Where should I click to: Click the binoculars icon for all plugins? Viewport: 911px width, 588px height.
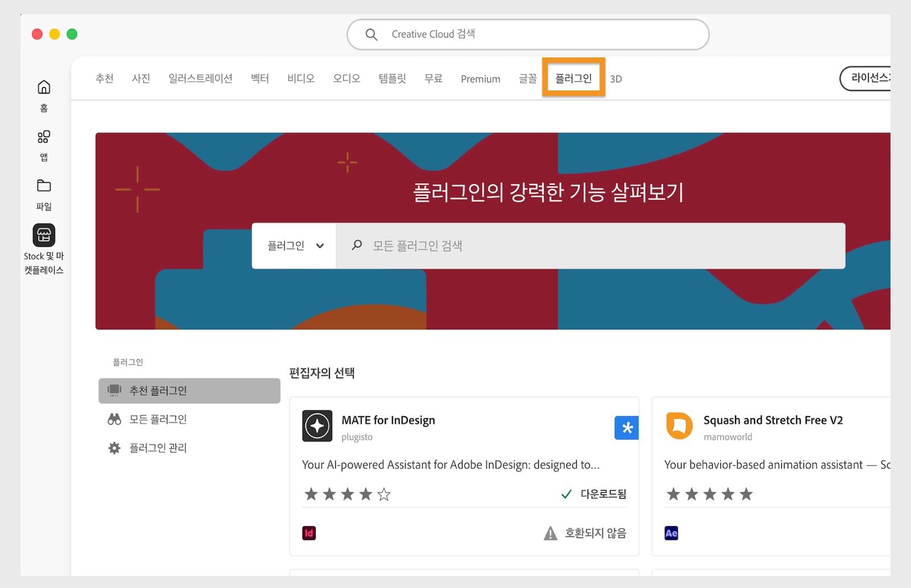click(114, 420)
